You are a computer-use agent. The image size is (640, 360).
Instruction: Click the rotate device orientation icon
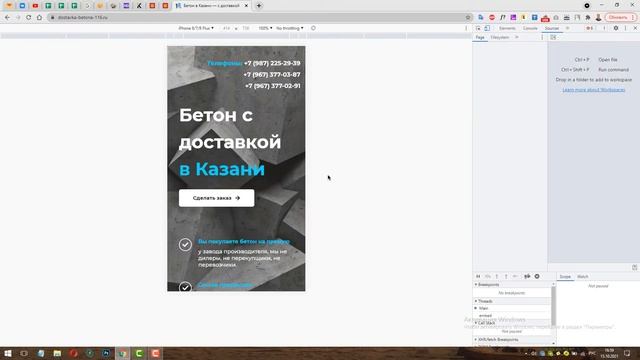coord(313,28)
